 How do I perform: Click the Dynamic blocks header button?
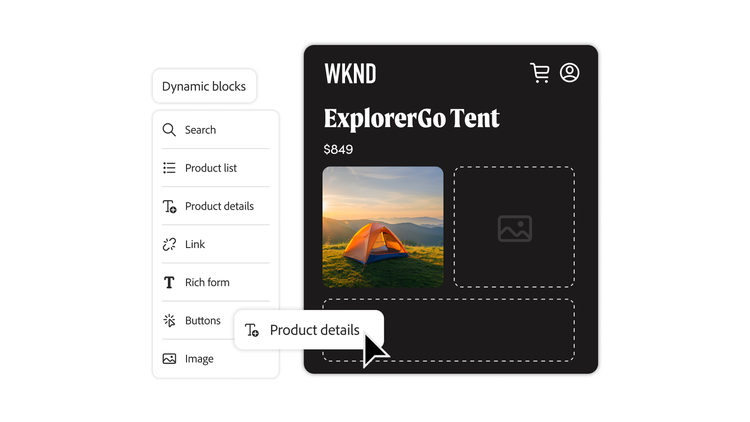click(204, 87)
